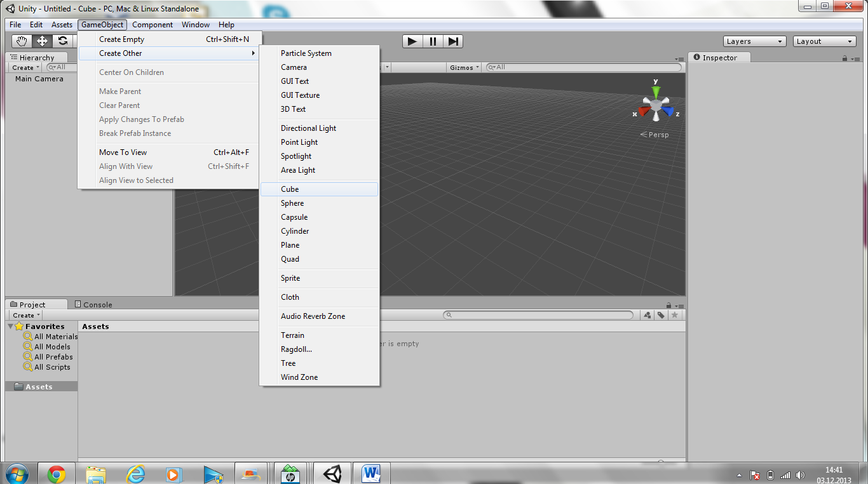This screenshot has width=868, height=484.
Task: Open the Layout dropdown
Action: click(825, 41)
